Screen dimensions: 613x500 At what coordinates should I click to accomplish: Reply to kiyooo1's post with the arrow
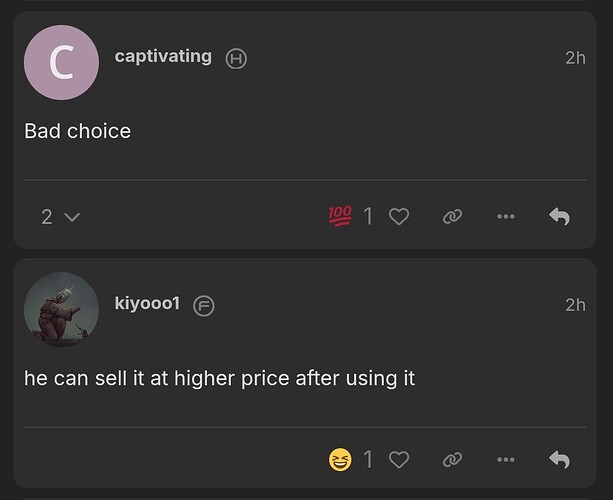coord(560,460)
